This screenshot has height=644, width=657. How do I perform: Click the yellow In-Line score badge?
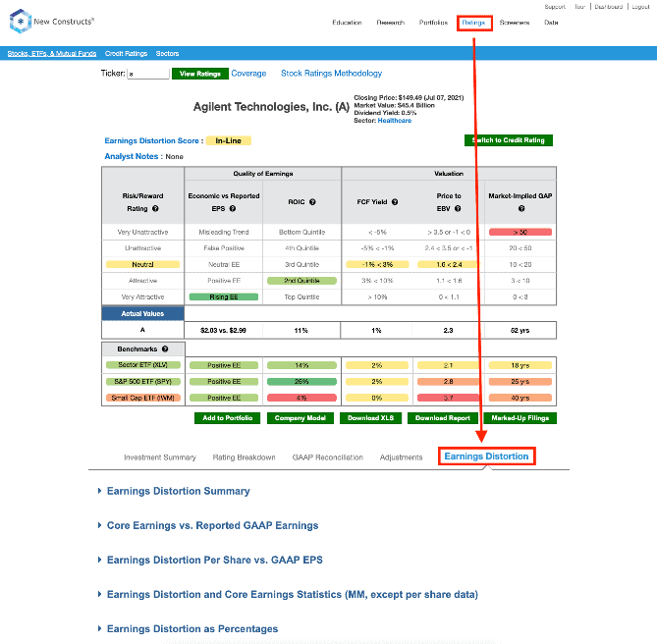[229, 140]
